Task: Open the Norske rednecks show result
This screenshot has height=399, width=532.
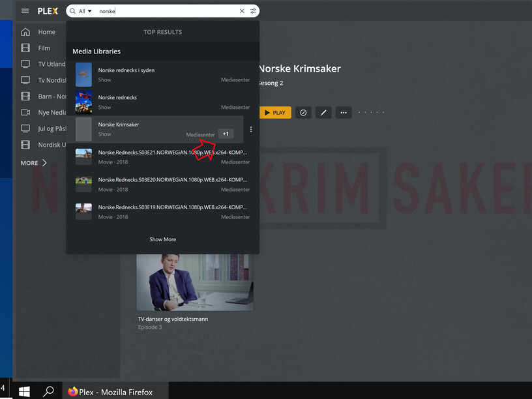Action: click(162, 102)
